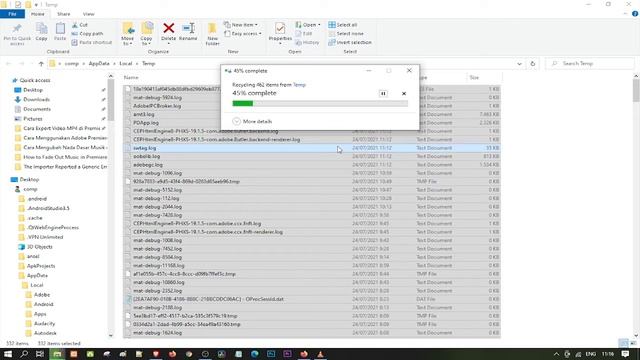
Task: Open the File tab
Action: 12,14
